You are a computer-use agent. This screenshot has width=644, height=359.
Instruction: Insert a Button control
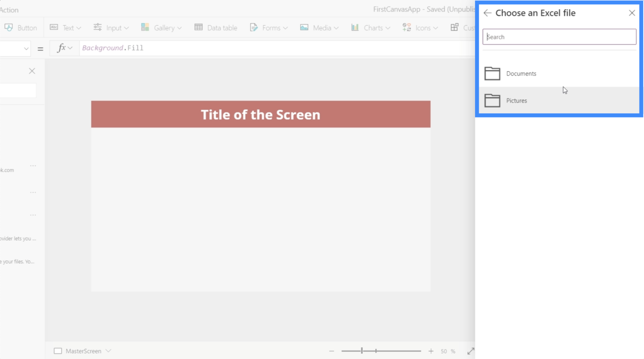pyautogui.click(x=21, y=28)
